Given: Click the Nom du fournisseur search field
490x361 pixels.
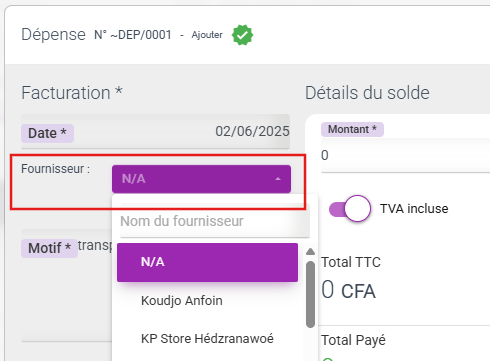Looking at the screenshot, I should click(215, 221).
